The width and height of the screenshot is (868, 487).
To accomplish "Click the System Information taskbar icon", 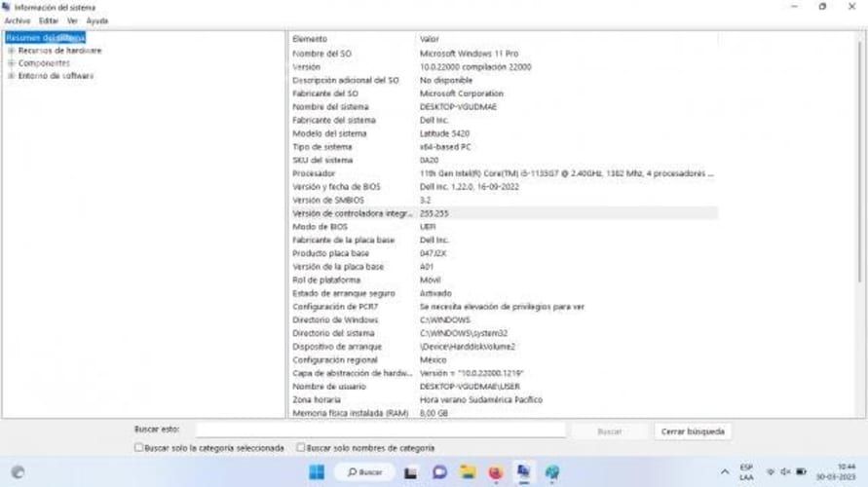I will pyautogui.click(x=523, y=472).
